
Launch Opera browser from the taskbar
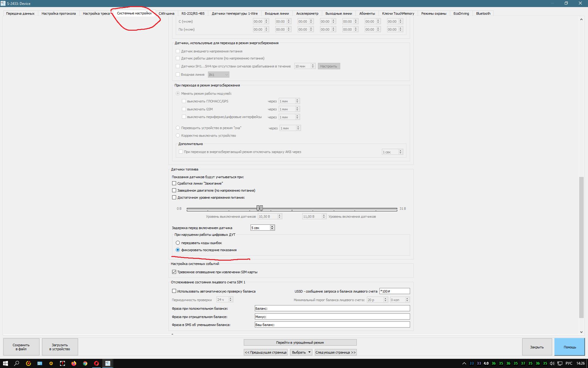click(96, 363)
